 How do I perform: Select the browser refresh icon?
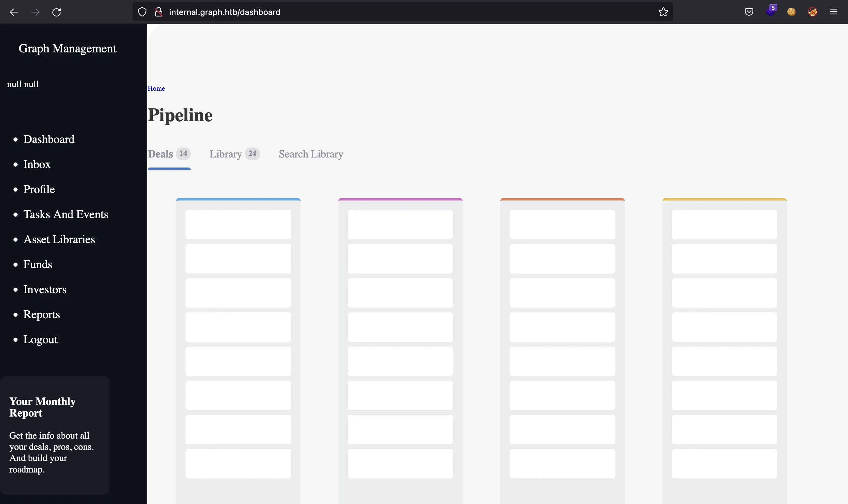point(57,11)
